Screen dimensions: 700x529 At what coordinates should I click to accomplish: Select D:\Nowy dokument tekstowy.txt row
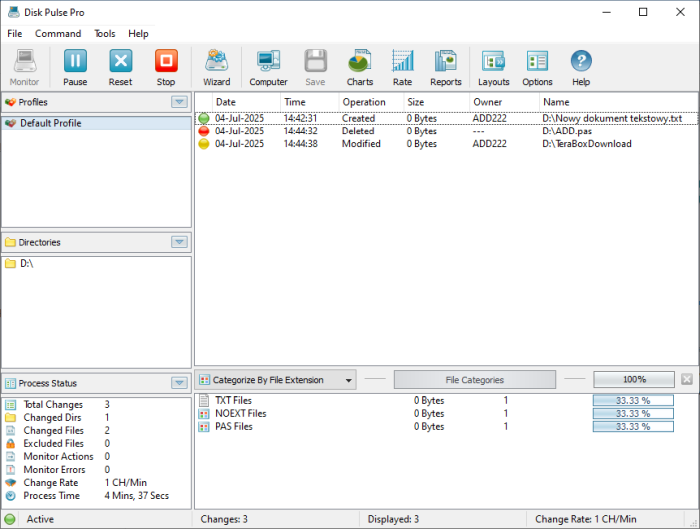[446, 118]
